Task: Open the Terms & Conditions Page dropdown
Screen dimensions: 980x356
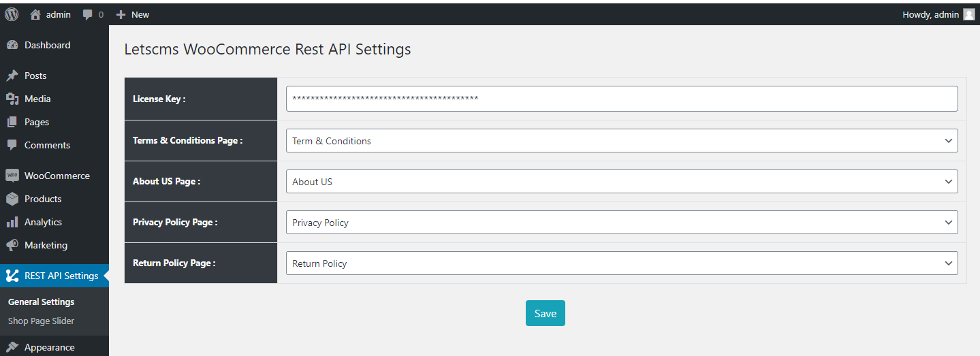Action: point(622,141)
